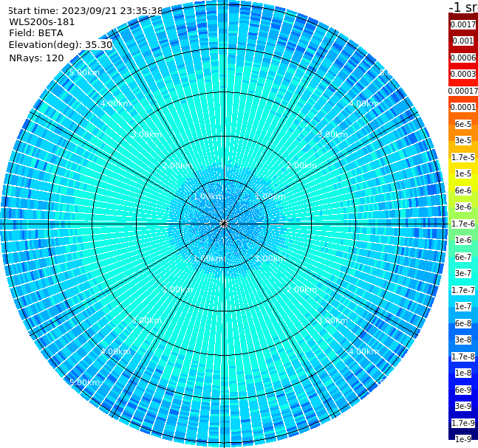
Task: Click the southwest 5.00km range ring label
Action: pos(84,382)
